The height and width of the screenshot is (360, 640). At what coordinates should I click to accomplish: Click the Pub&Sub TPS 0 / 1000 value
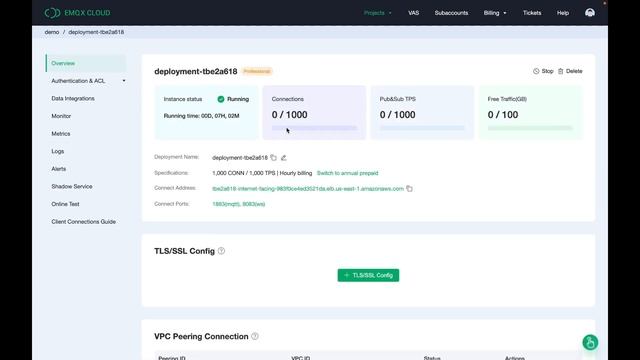point(398,115)
